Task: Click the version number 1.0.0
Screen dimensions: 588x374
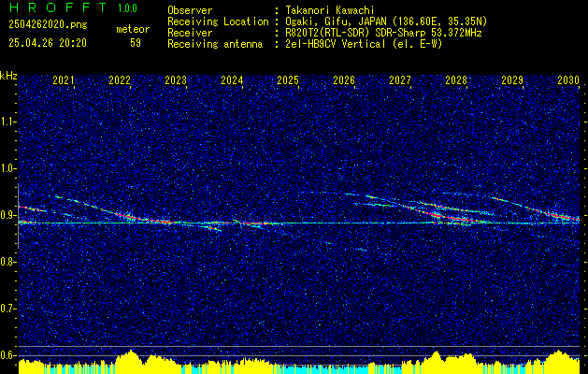Action: pos(127,8)
